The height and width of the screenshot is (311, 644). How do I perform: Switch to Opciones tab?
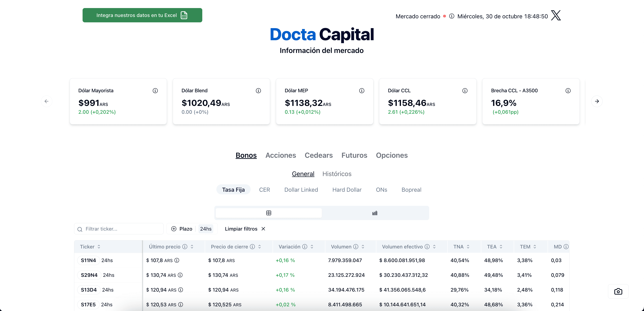(x=392, y=155)
